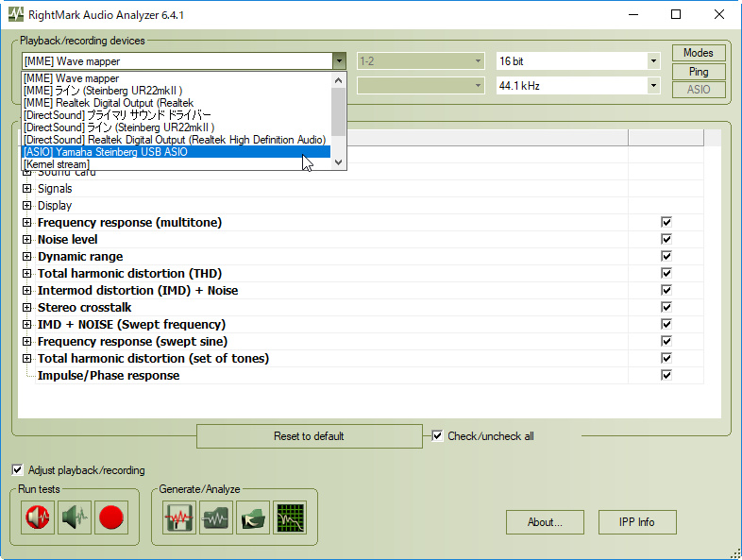The width and height of the screenshot is (742, 560).
Task: Choose [Kernel stream] option
Action: tap(177, 164)
